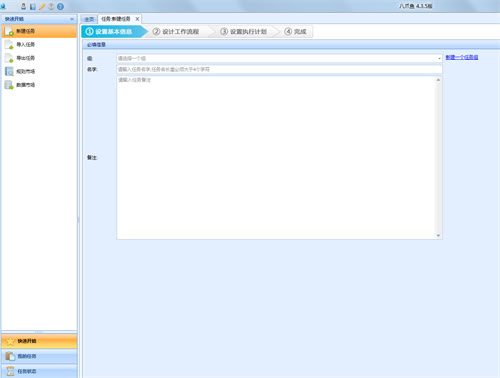Select 导出任务 (Export Task) in the sidebar

pos(39,58)
